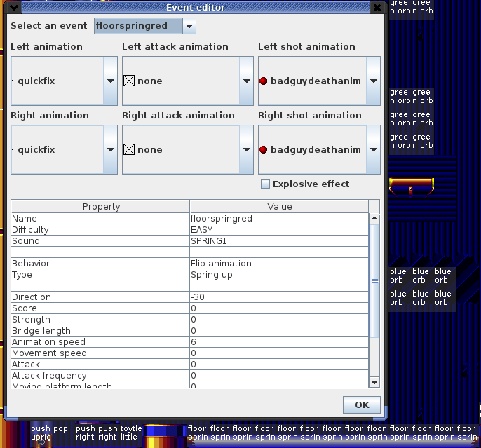Click the property table vertical scrollbar thumb

click(x=374, y=280)
